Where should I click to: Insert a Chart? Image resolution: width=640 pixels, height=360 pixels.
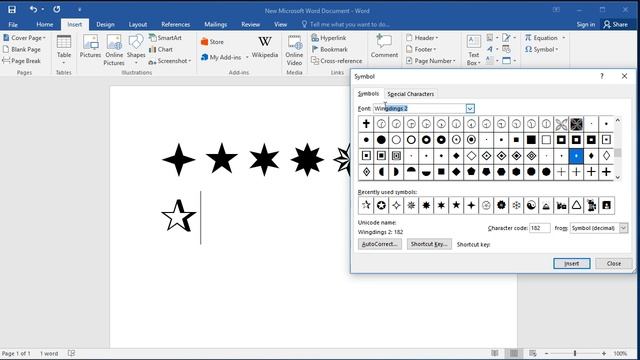click(161, 49)
